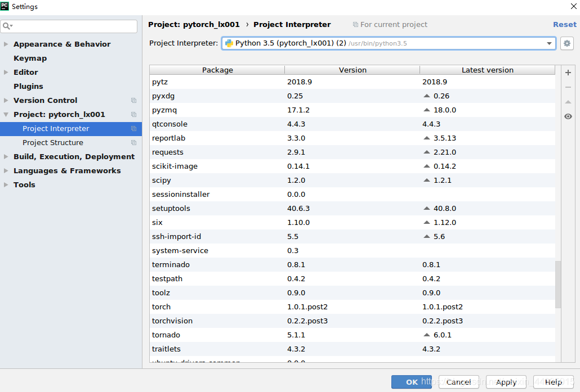Click the copy icon beside Project: pytorch_lx001
This screenshot has width=580, height=392.
point(133,115)
